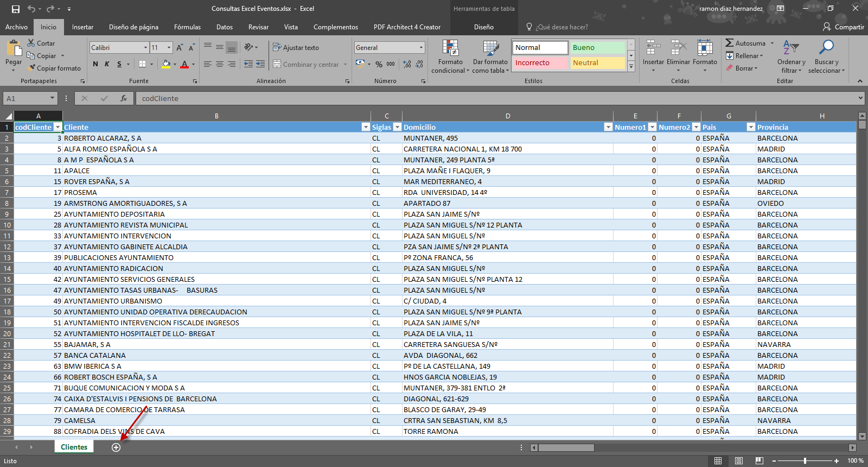The height and width of the screenshot is (467, 868).
Task: Click the Cortar scissors option
Action: pyautogui.click(x=41, y=43)
